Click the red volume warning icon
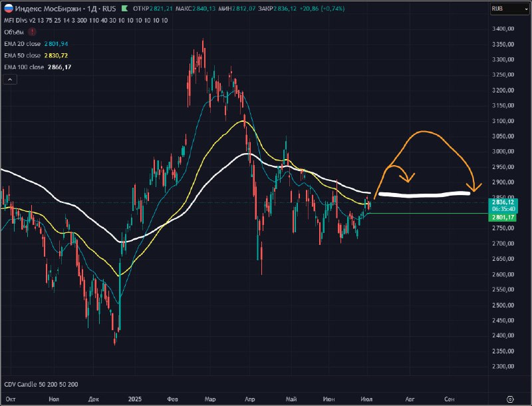532x406 pixels. [32, 32]
